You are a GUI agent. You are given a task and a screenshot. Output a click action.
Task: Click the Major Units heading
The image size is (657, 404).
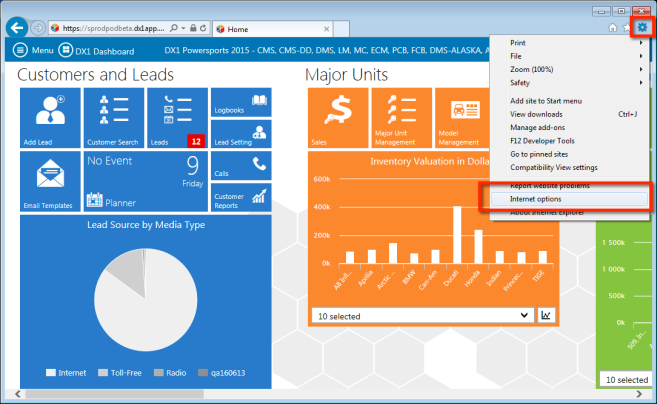click(x=347, y=75)
